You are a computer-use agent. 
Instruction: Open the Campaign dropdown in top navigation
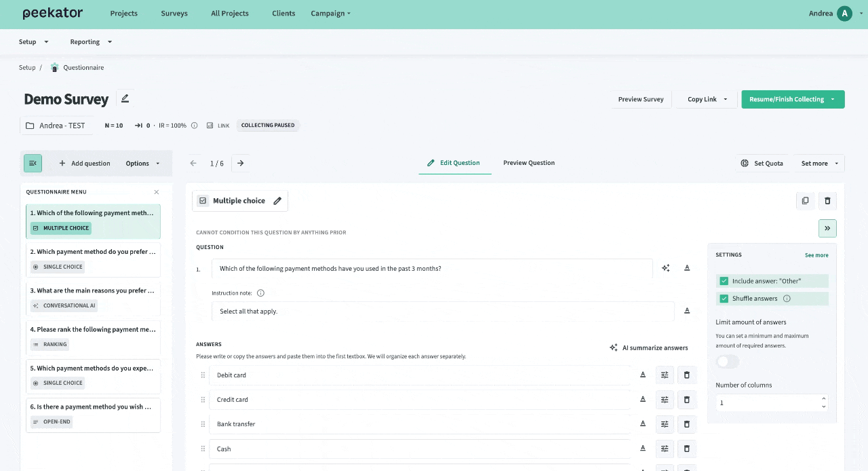pos(330,14)
